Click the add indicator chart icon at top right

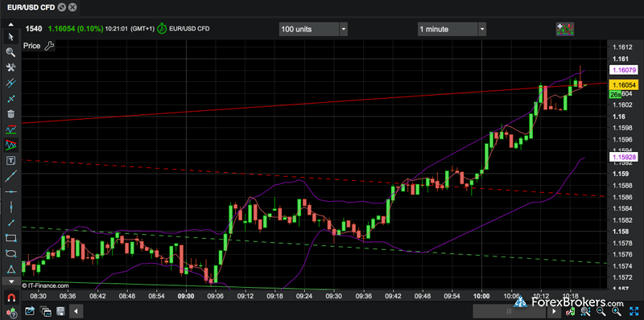(565, 29)
